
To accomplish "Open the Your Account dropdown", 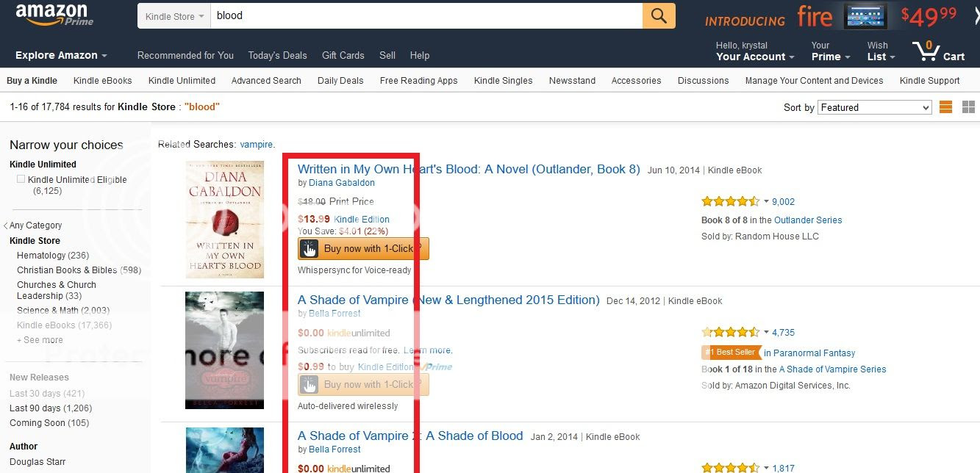I will coord(755,57).
